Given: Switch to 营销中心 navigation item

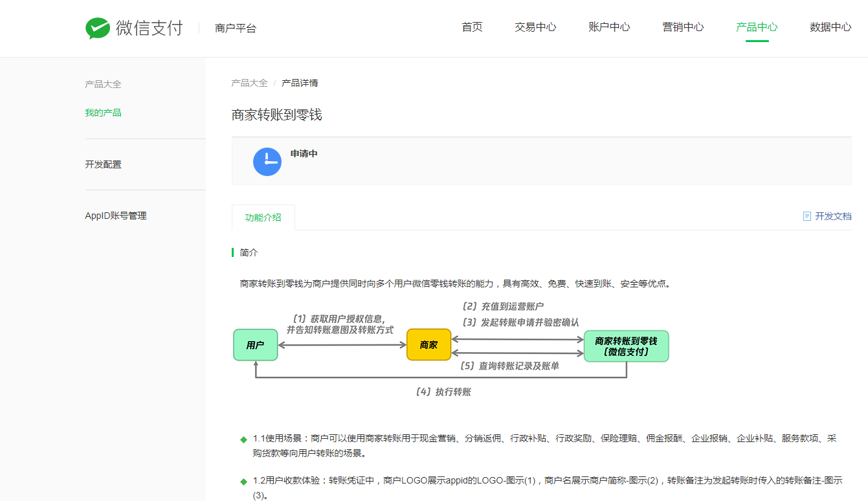Looking at the screenshot, I should [x=683, y=27].
